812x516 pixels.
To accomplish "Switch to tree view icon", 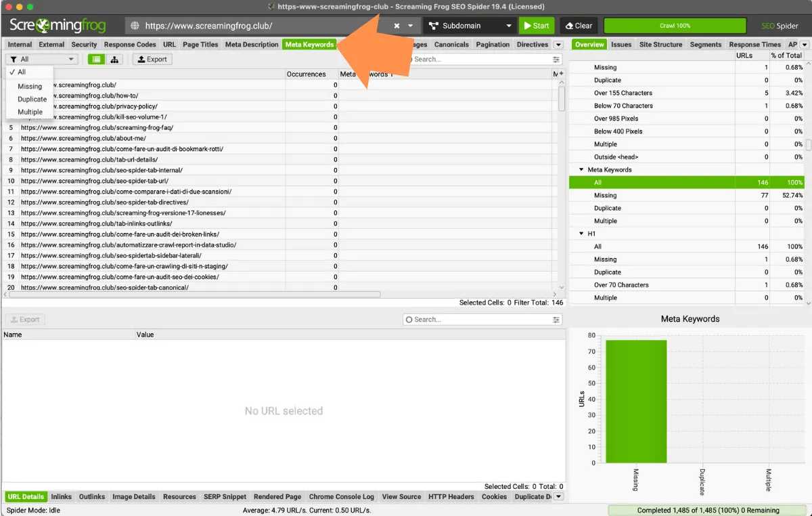I will click(114, 60).
